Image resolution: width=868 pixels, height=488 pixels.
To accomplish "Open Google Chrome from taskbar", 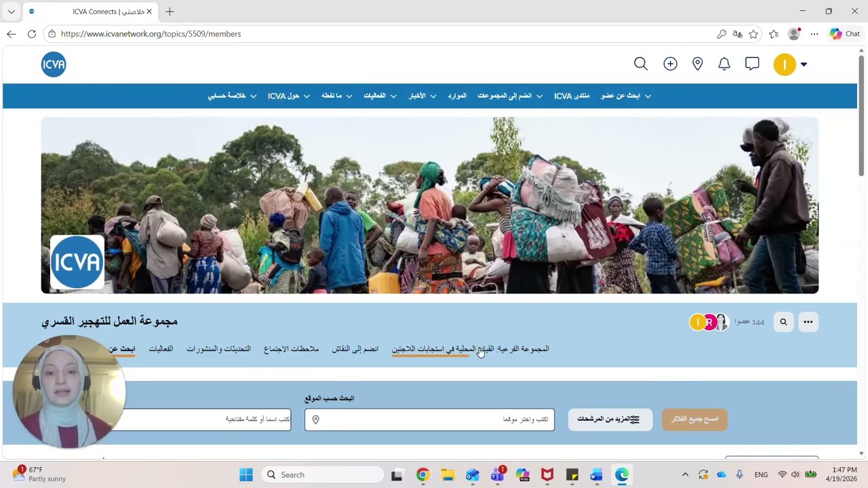I will point(422,474).
